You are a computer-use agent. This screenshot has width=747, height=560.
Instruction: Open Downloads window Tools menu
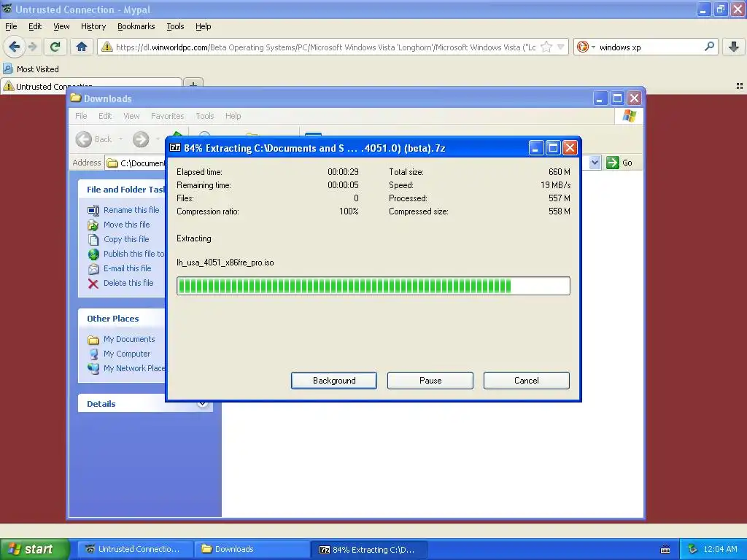pyautogui.click(x=205, y=116)
